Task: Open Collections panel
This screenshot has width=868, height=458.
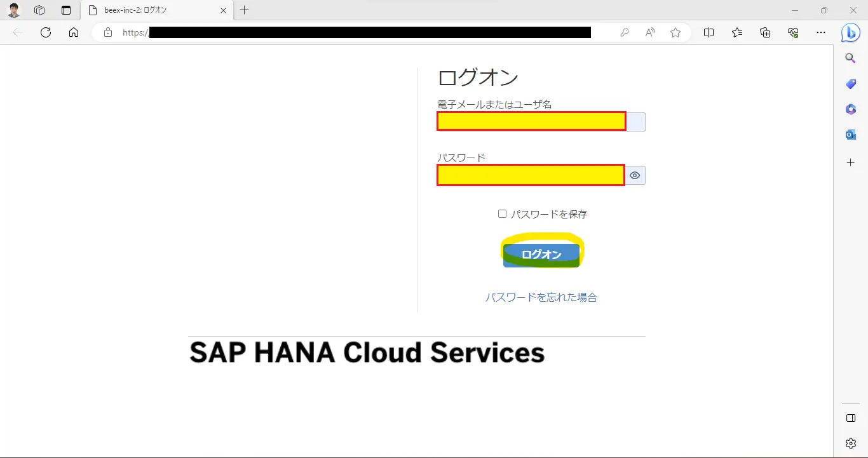Action: coord(765,32)
